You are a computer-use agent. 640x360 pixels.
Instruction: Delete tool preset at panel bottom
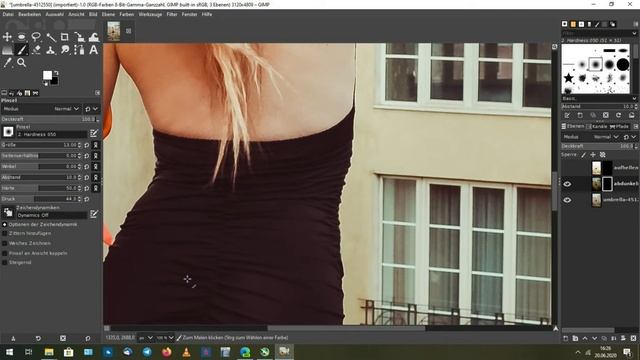[x=63, y=338]
